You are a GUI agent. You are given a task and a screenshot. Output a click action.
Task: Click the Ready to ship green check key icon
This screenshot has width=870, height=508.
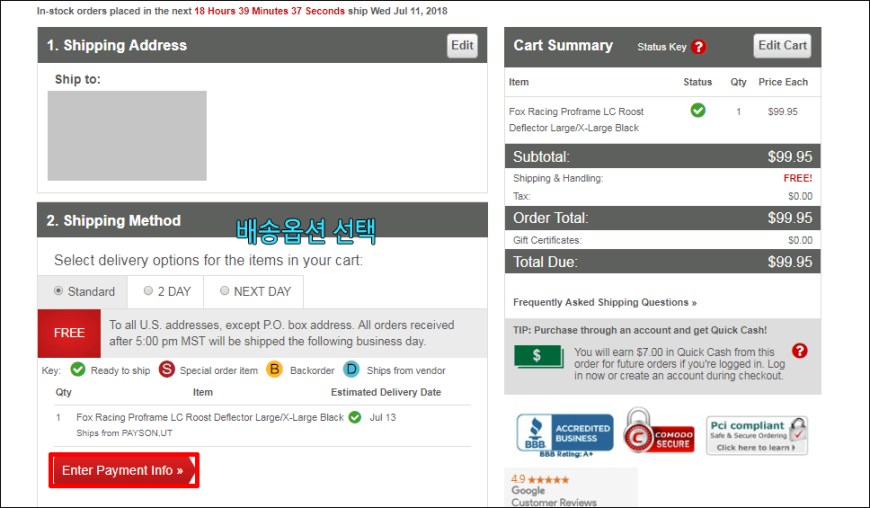(78, 369)
